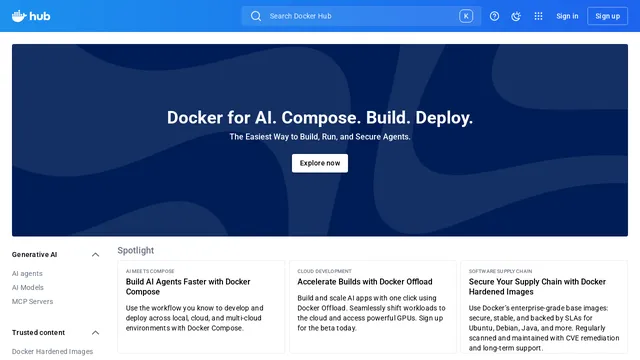Click the Hardened Images card description text
The image size is (640, 360).
tap(544, 328)
